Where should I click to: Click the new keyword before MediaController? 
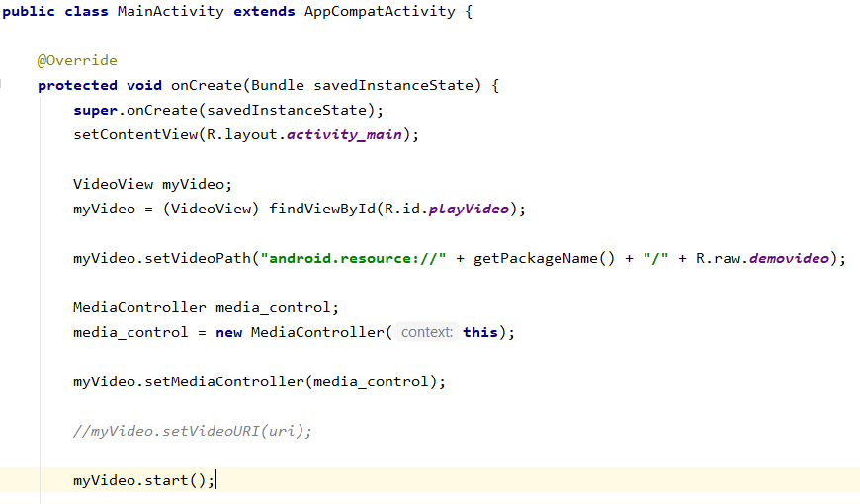228,332
